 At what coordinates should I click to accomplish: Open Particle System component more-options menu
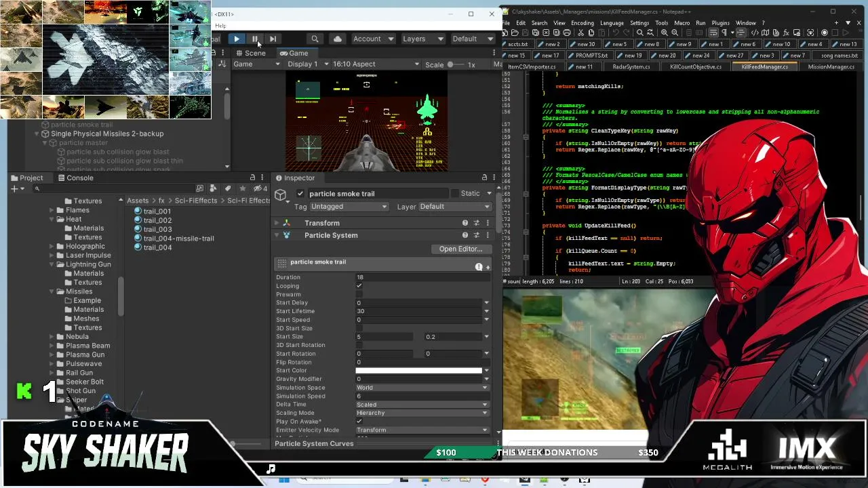[487, 236]
